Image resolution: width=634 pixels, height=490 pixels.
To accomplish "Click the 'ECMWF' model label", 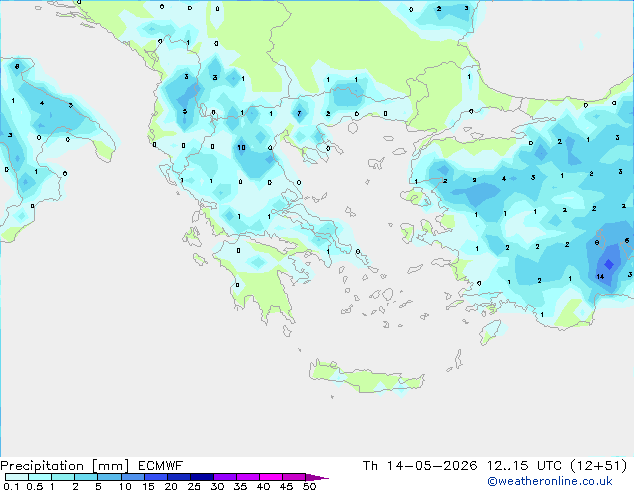I will (161, 466).
